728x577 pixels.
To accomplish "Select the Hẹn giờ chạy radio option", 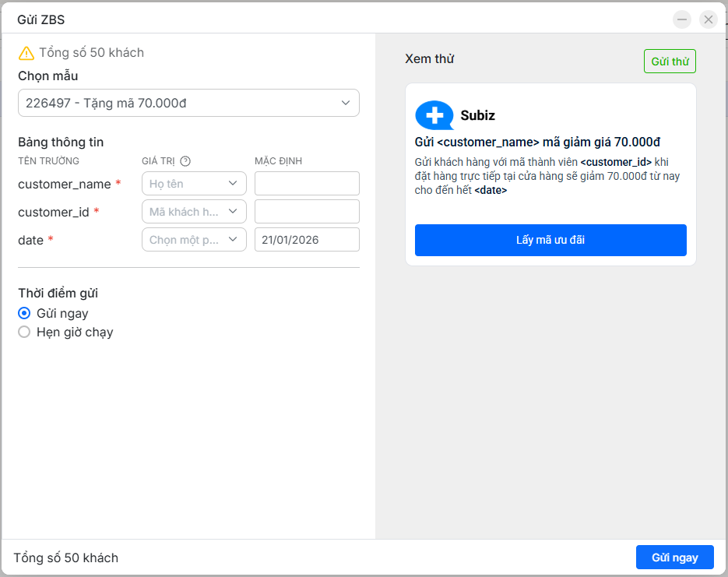I will [24, 332].
